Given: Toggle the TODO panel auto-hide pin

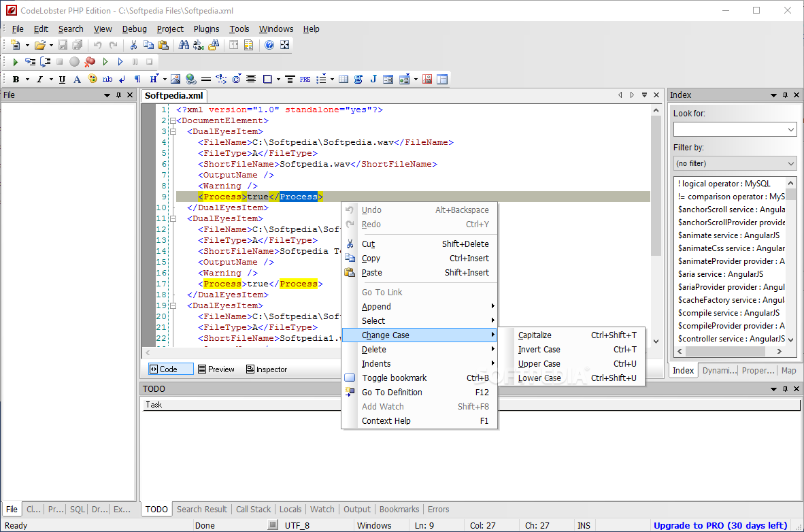Looking at the screenshot, I should click(785, 389).
